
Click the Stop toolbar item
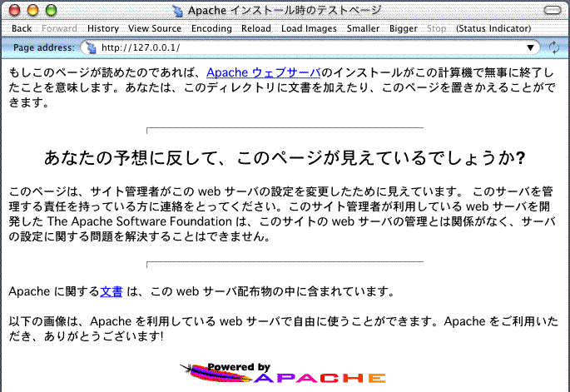tap(436, 28)
